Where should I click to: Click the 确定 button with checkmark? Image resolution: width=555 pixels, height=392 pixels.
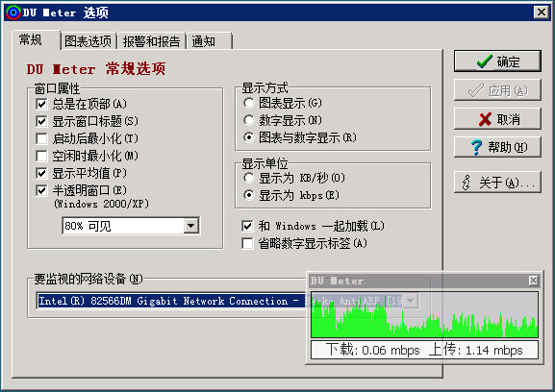point(497,61)
